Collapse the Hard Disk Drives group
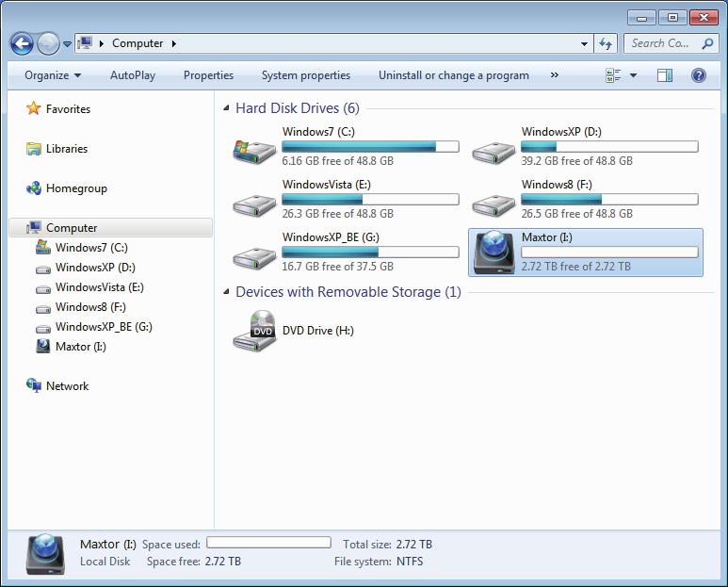Screen dimensions: 728x587 click(x=226, y=108)
